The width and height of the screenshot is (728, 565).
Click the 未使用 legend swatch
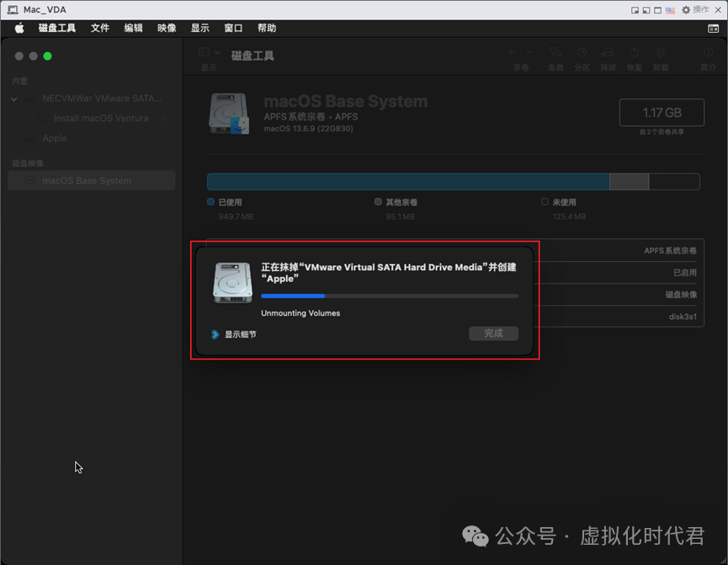pyautogui.click(x=545, y=201)
